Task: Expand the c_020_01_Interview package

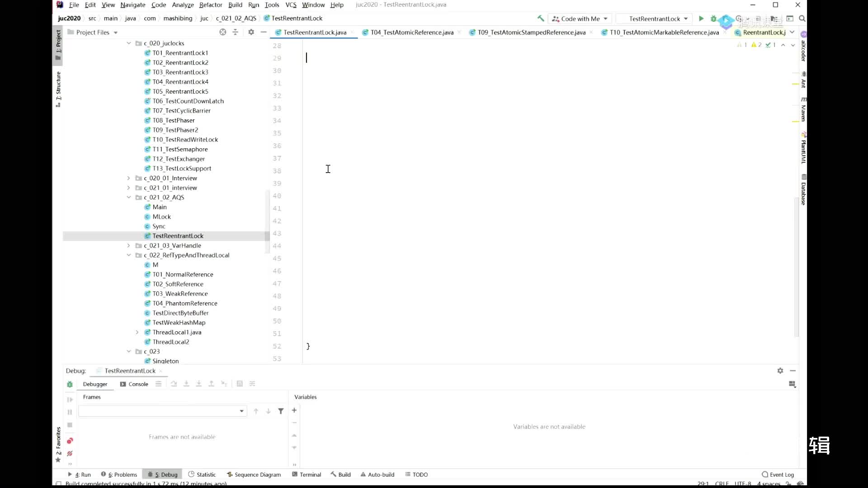Action: tap(129, 178)
